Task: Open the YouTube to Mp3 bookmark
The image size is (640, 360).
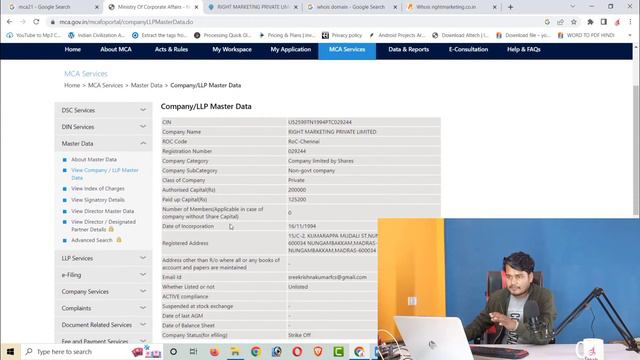Action: (33, 36)
